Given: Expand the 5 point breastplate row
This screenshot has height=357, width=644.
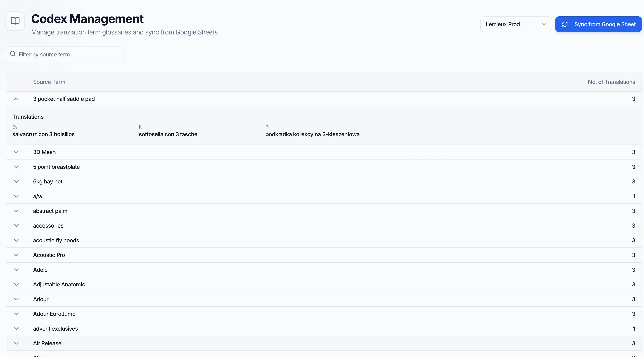Looking at the screenshot, I should [16, 167].
